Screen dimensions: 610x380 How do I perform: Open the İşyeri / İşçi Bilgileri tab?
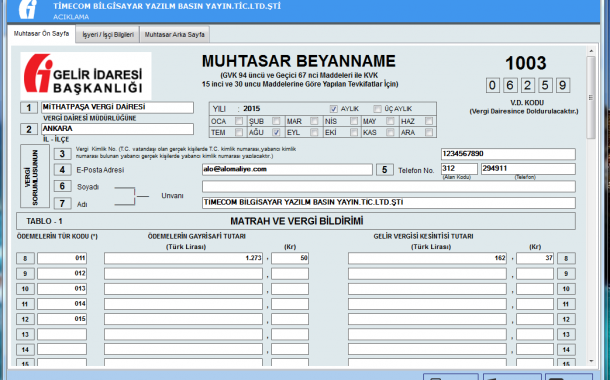(108, 35)
